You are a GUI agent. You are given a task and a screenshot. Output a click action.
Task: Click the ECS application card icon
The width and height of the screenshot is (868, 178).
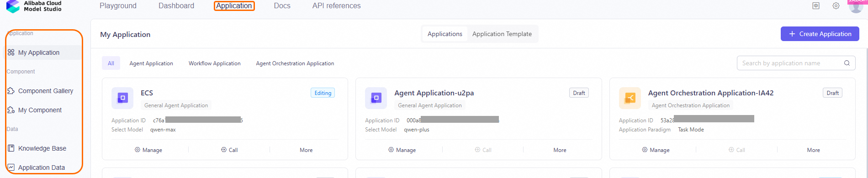click(122, 98)
